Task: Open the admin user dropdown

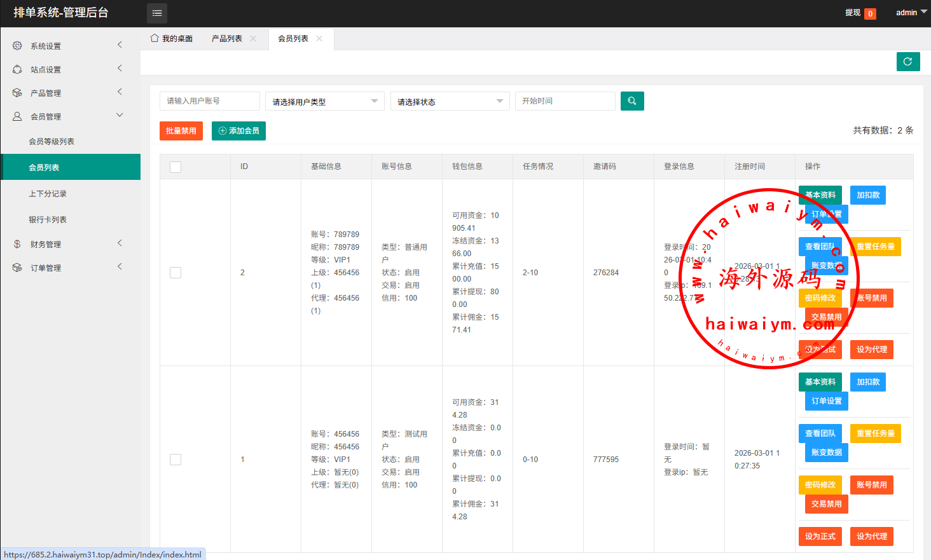Action: pos(911,13)
